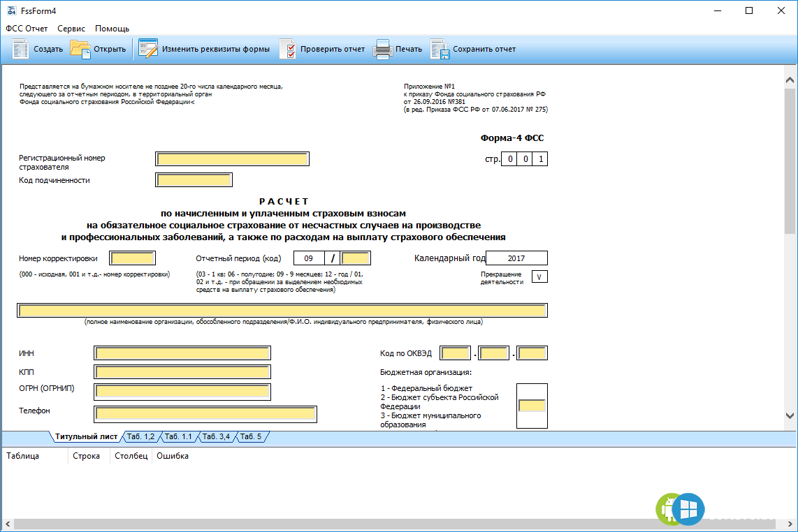This screenshot has height=532, width=798.
Task: Click the Открыть folder icon
Action: pos(80,50)
